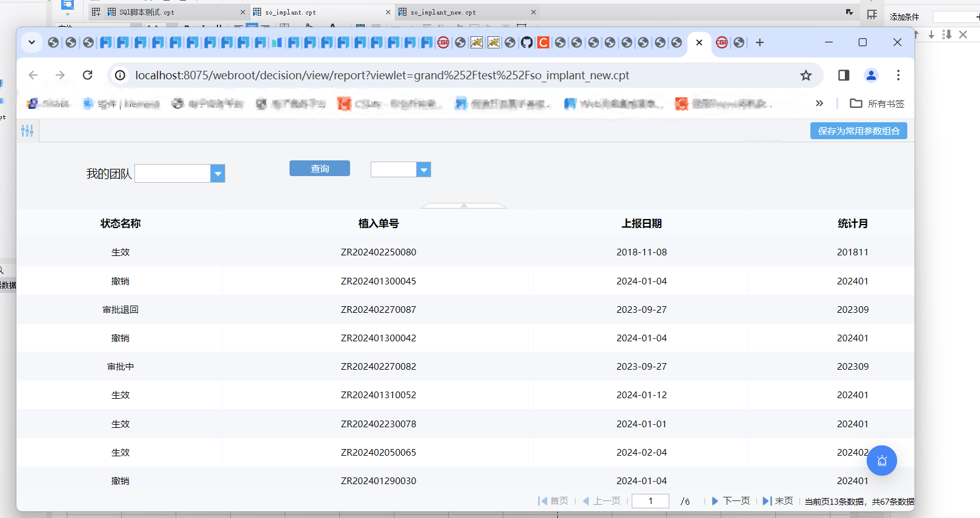Click the address bar URL
The width and height of the screenshot is (980, 518).
tap(382, 75)
